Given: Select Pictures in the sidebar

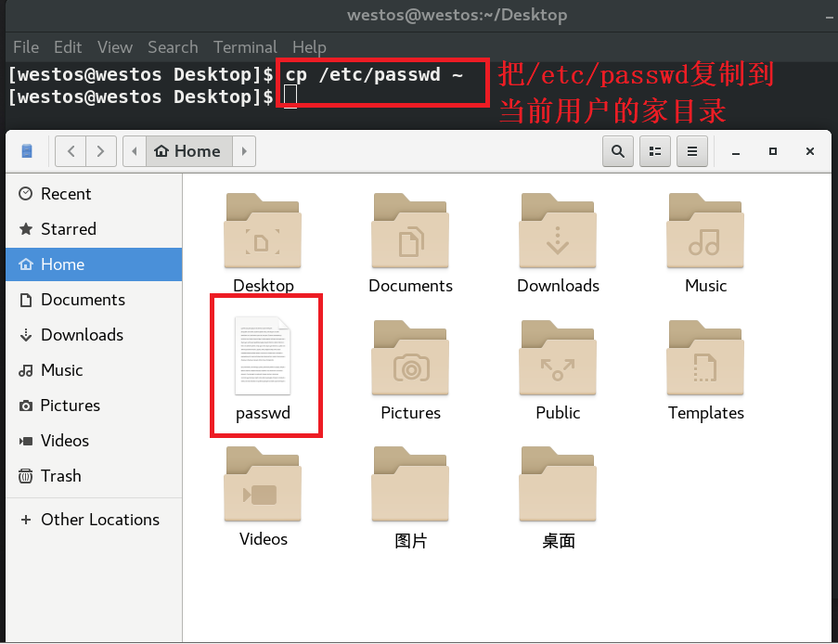Looking at the screenshot, I should coord(94,406).
